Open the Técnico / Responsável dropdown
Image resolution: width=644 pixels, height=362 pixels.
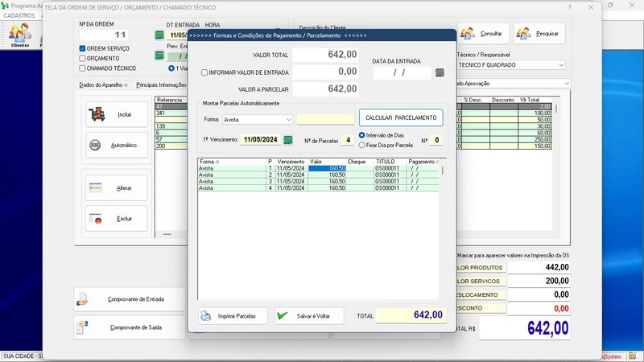pos(560,65)
